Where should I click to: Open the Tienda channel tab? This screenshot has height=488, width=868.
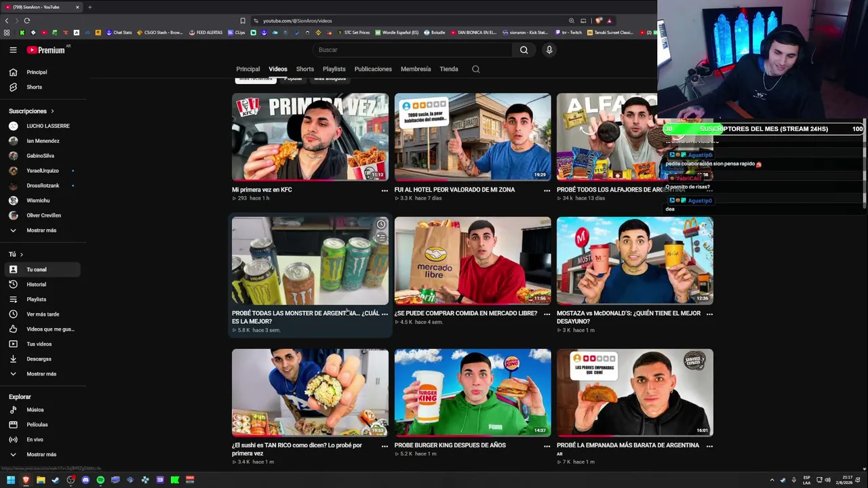[449, 69]
